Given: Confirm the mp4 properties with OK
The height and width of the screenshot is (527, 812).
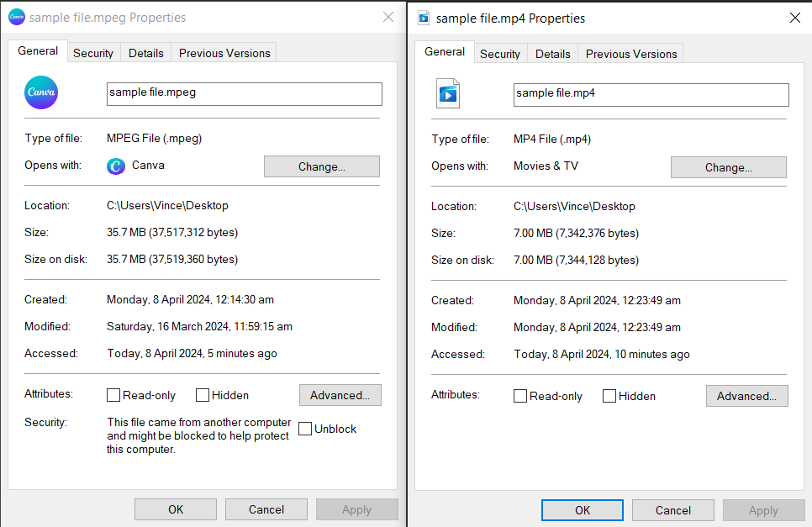Looking at the screenshot, I should [582, 509].
